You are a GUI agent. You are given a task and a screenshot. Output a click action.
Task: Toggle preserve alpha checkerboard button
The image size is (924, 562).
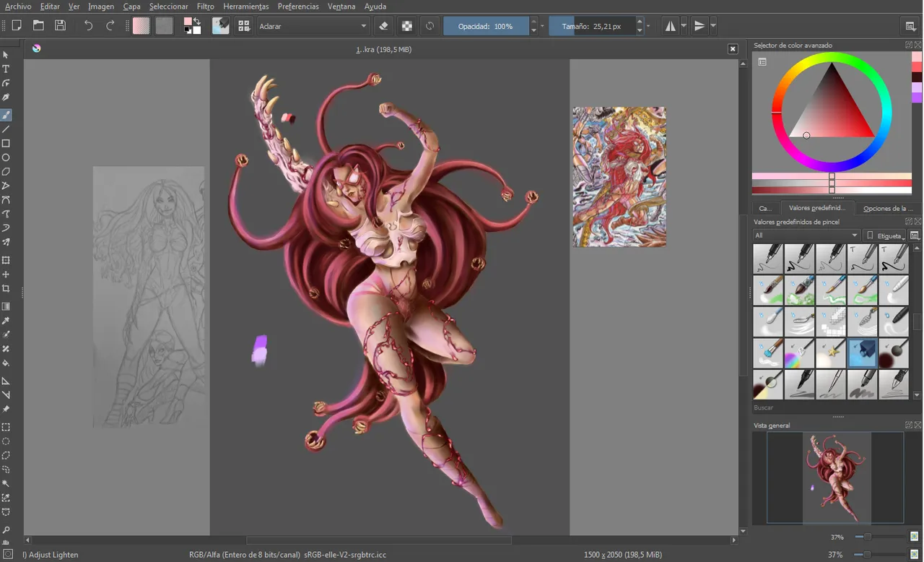(407, 25)
